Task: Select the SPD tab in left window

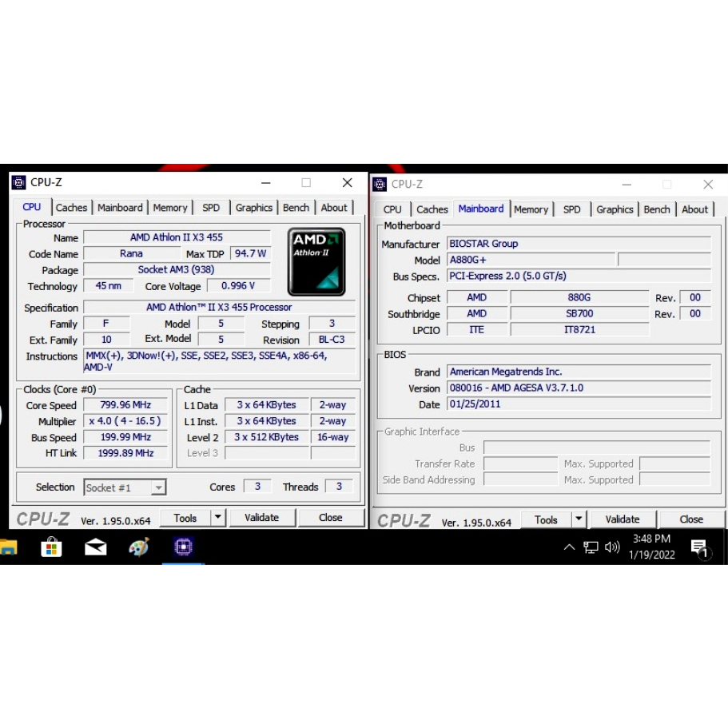Action: pos(211,208)
